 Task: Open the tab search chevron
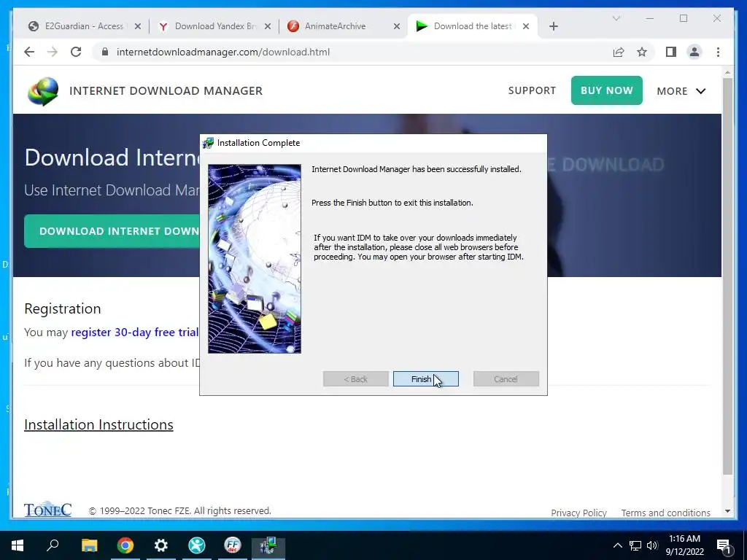[616, 18]
